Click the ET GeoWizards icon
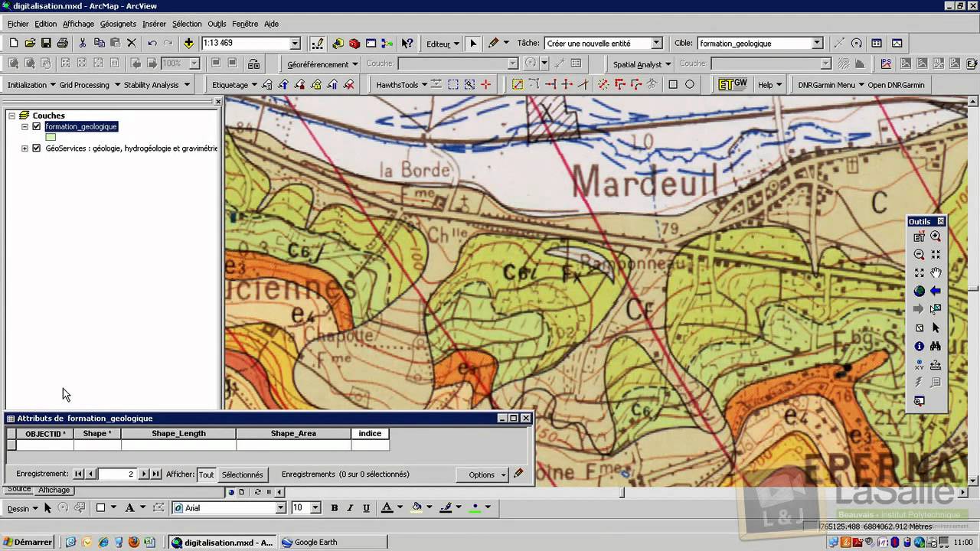The image size is (980, 551). point(733,84)
